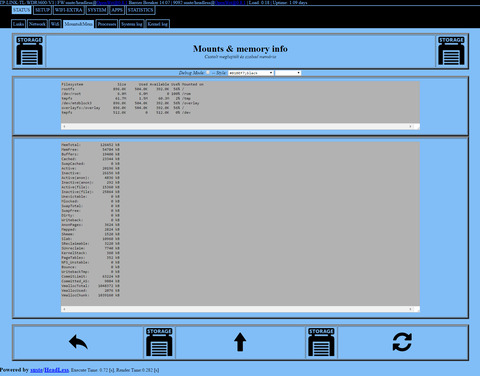This screenshot has height=376, width=480.
Task: Click the '/dev/root' row in mounts table
Action: (126, 94)
